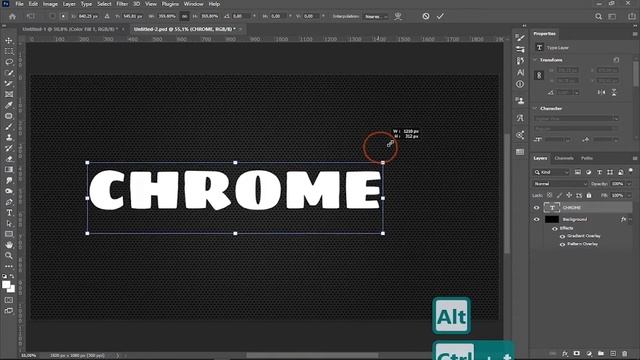Open the Search magnifier at top right

(598, 16)
